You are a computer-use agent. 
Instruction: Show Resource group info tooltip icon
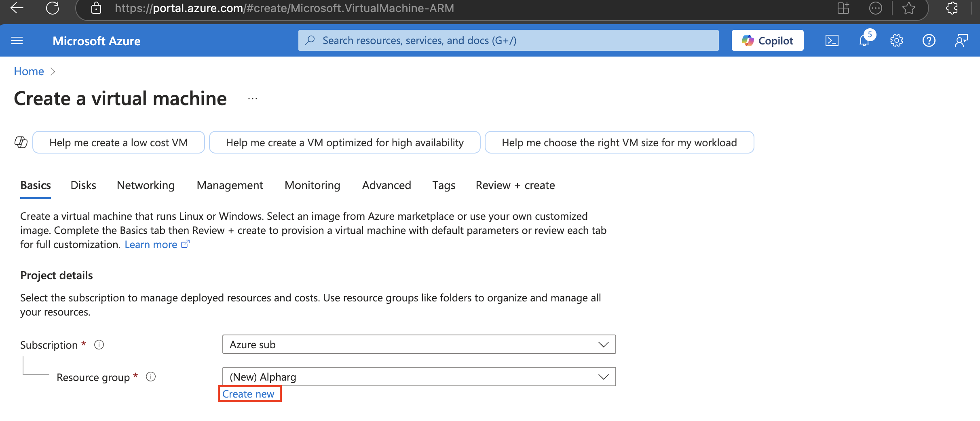151,377
